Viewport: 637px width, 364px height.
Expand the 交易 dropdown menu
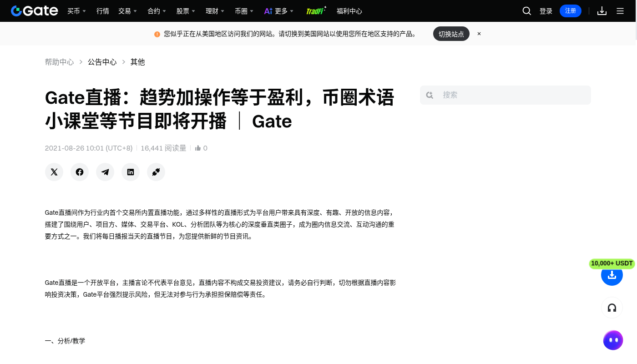click(x=127, y=11)
